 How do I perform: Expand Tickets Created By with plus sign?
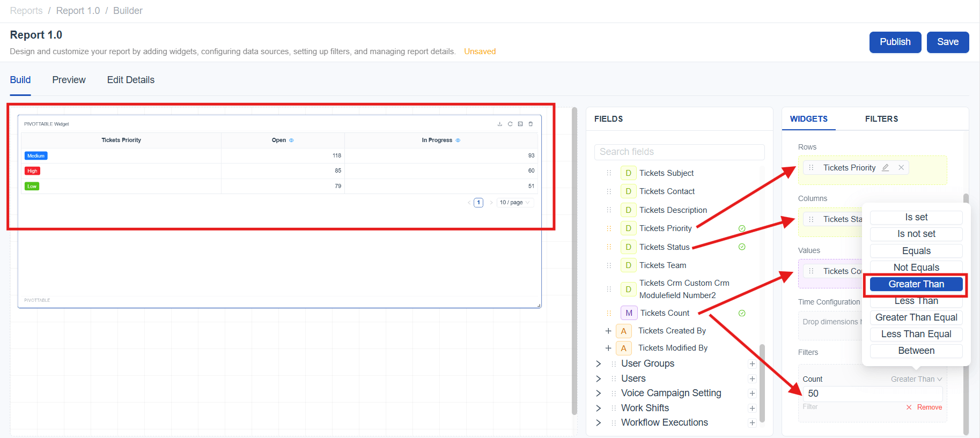(x=608, y=331)
